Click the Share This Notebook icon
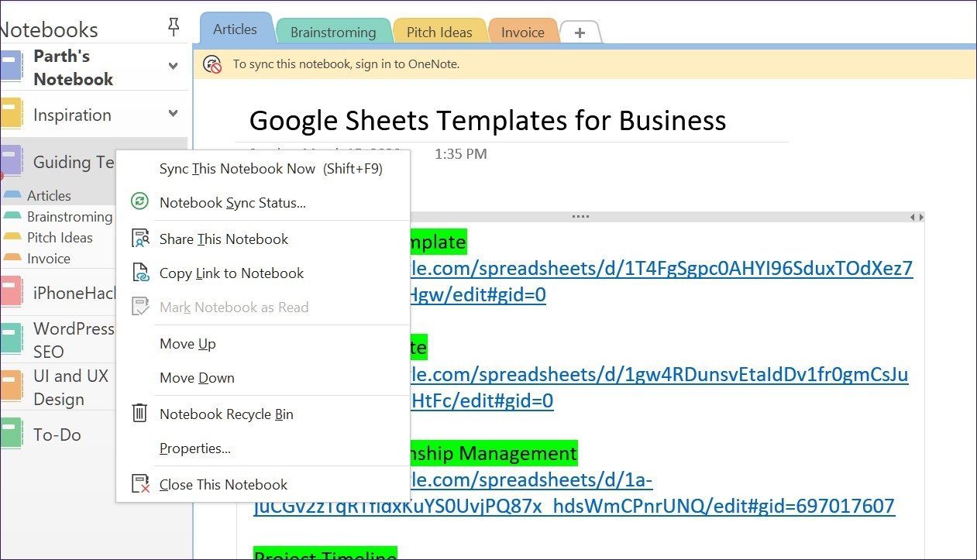The height and width of the screenshot is (560, 977). coord(140,239)
